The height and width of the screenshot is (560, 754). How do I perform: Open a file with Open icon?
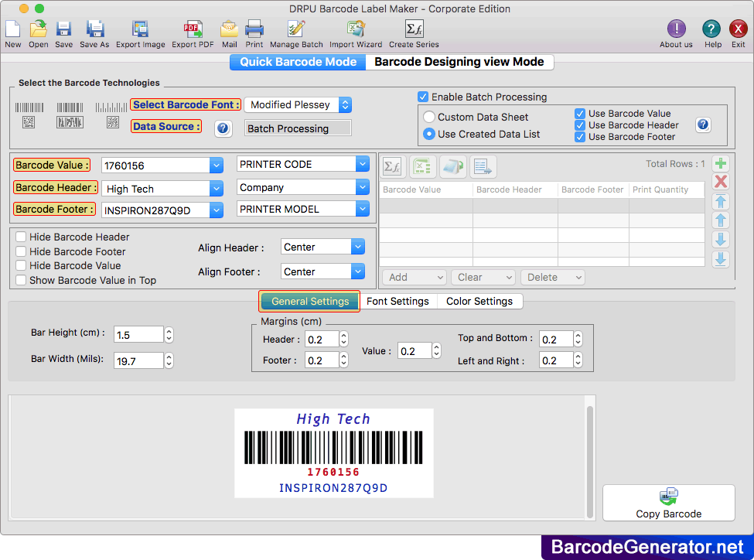pyautogui.click(x=39, y=30)
